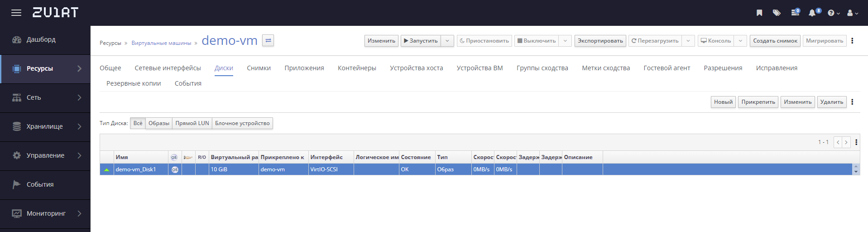This screenshot has width=868, height=232.
Task: Open the Выключить dropdown arrow
Action: click(x=565, y=41)
